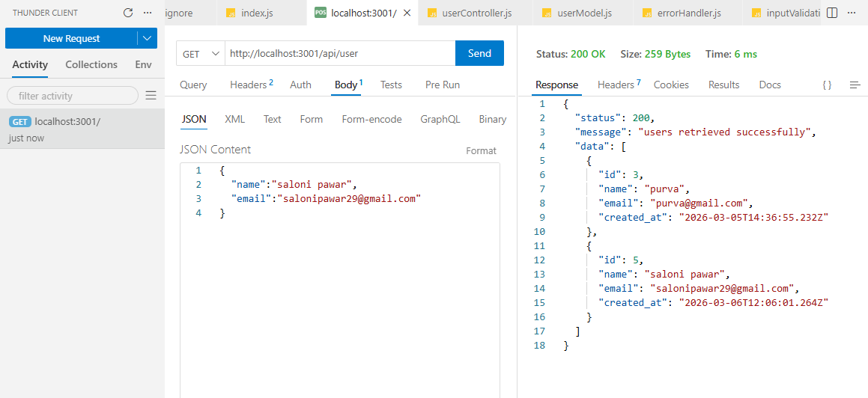
Task: Click the "data": [ response line
Action: click(600, 146)
